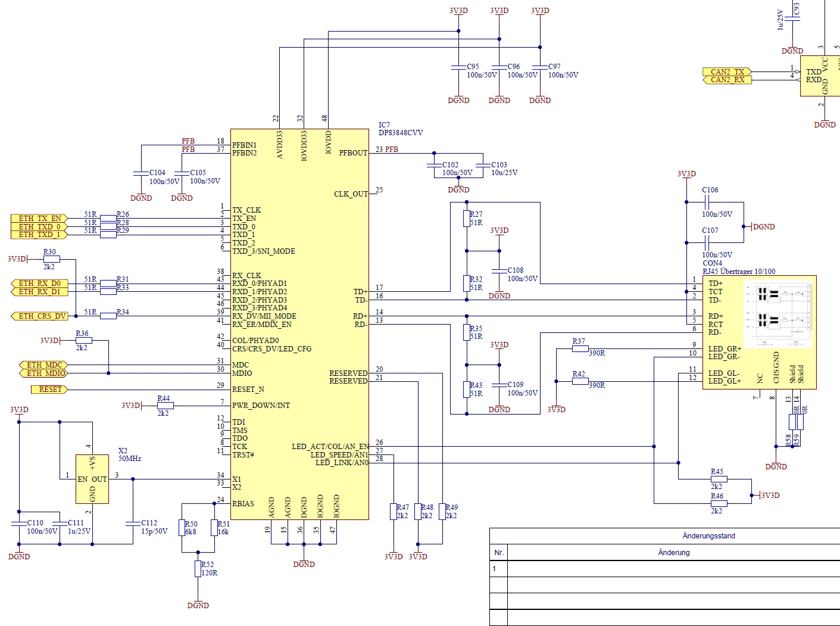Select the CAN2_RX net port
Screen dimensions: 840x626
[727, 80]
